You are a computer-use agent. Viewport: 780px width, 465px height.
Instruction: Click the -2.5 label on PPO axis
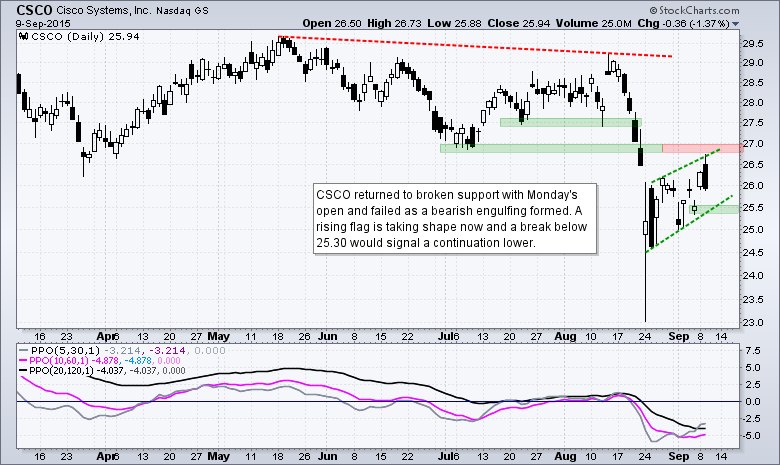[752, 419]
